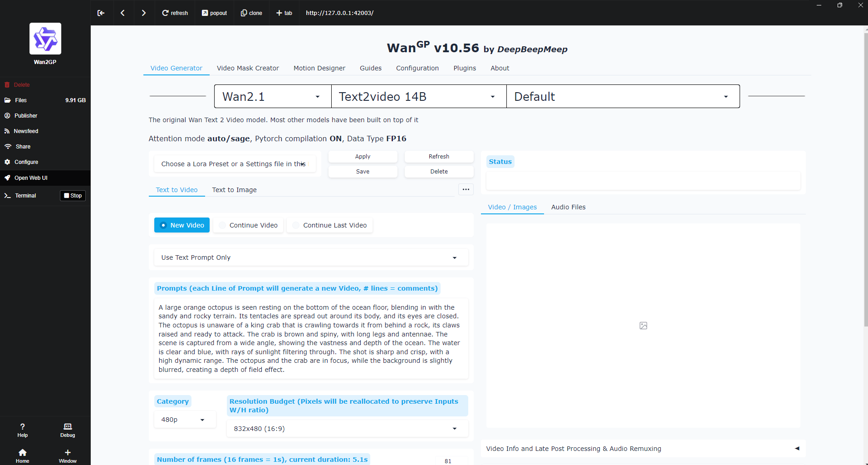Stop the running terminal process
Viewport: 868px width, 465px height.
click(73, 196)
